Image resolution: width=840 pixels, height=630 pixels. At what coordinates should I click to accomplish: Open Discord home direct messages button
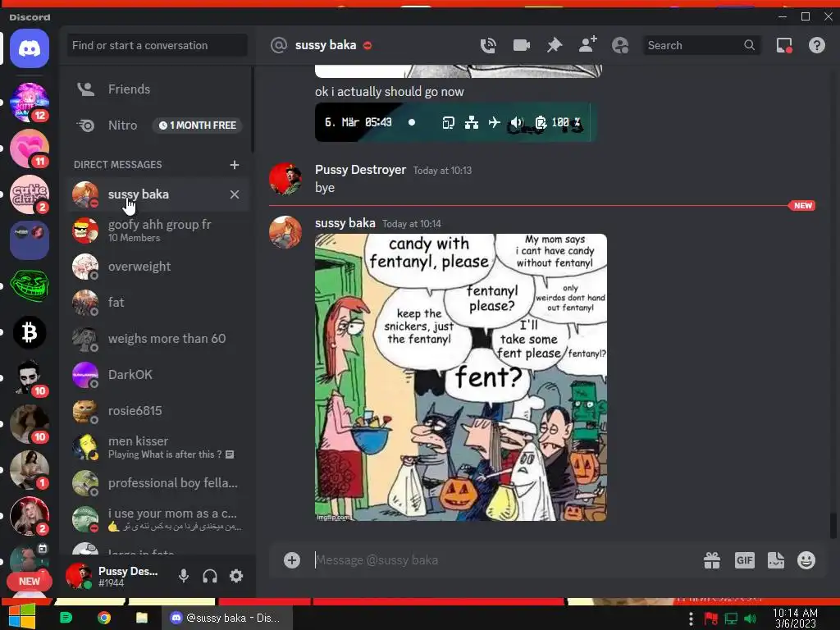(x=30, y=48)
